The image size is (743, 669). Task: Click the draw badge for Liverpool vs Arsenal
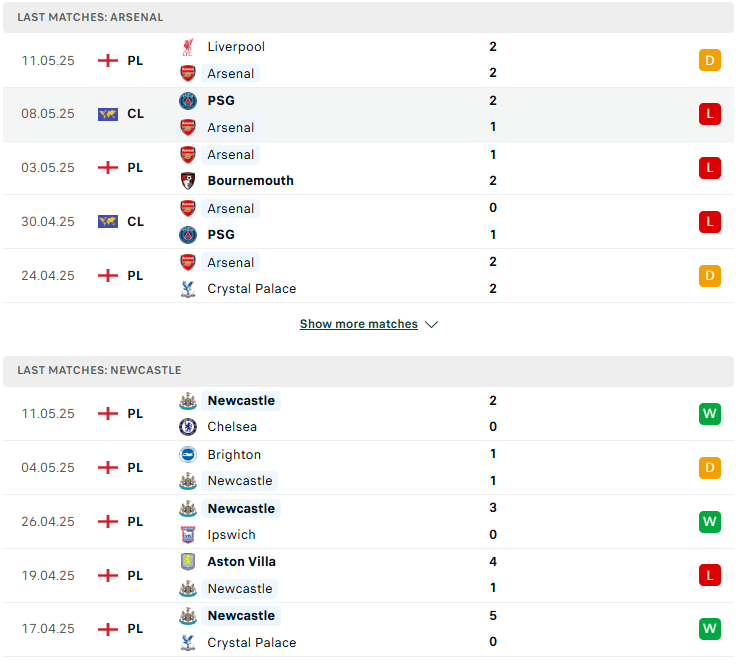point(710,60)
